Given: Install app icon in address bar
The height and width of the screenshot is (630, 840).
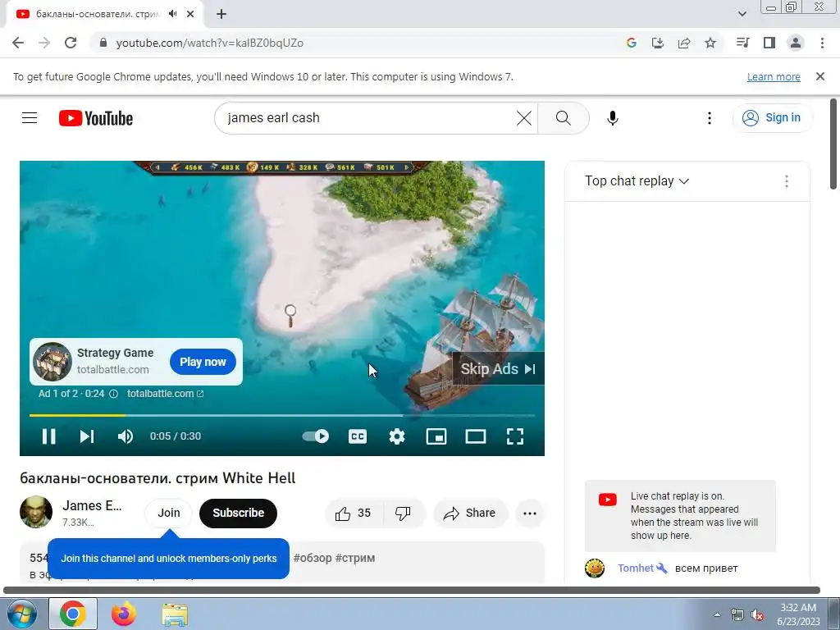Looking at the screenshot, I should point(657,43).
